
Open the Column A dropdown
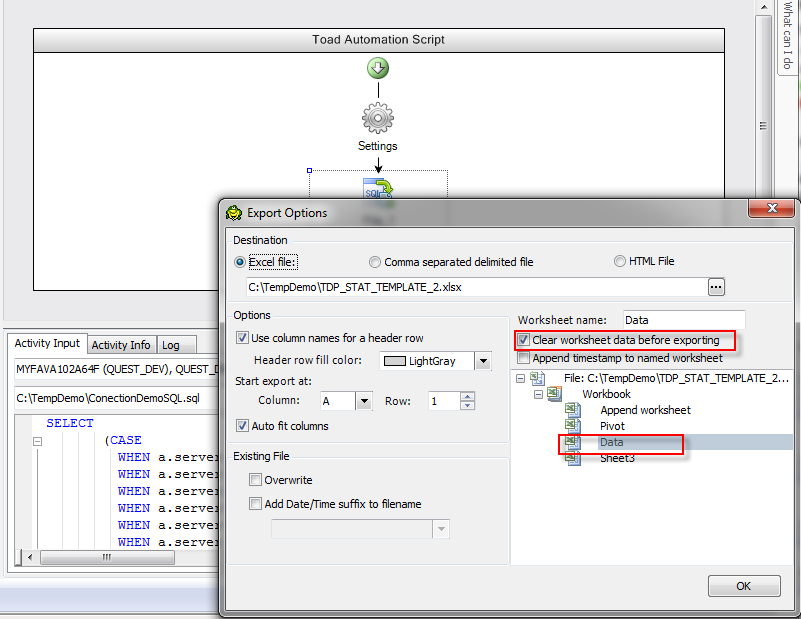tap(364, 401)
